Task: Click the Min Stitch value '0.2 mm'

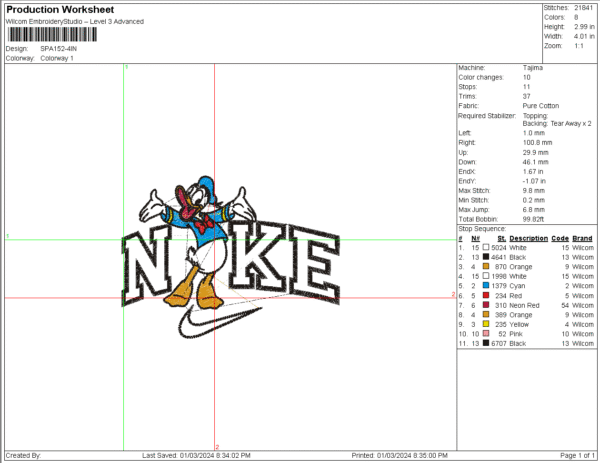Action: (534, 201)
